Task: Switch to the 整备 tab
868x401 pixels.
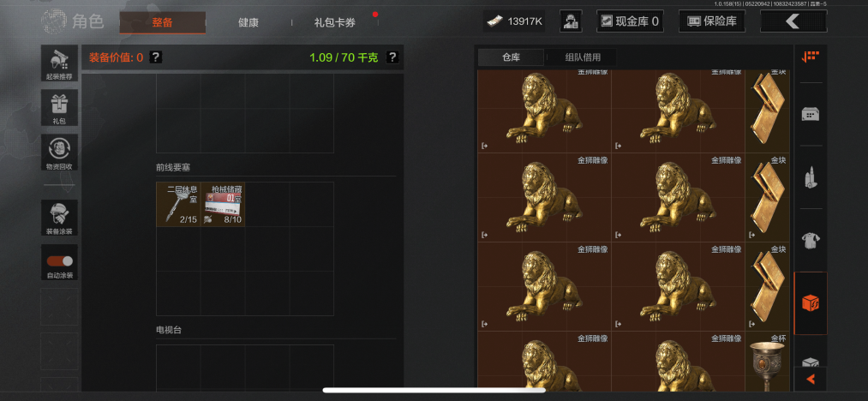Action: [x=162, y=23]
